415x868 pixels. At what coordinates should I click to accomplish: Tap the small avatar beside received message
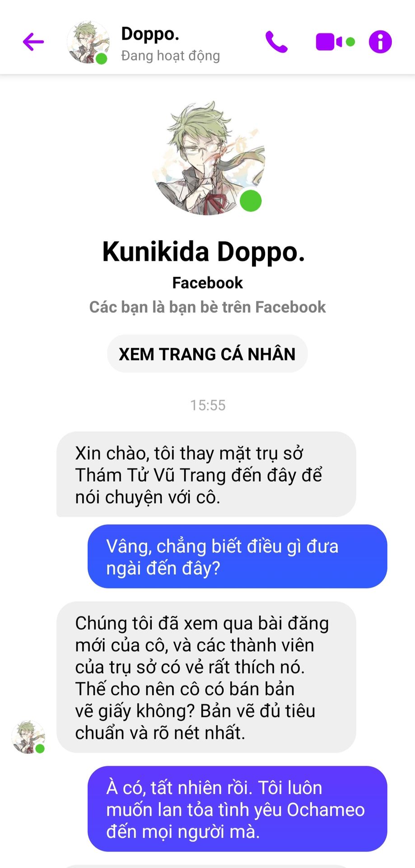point(28,737)
